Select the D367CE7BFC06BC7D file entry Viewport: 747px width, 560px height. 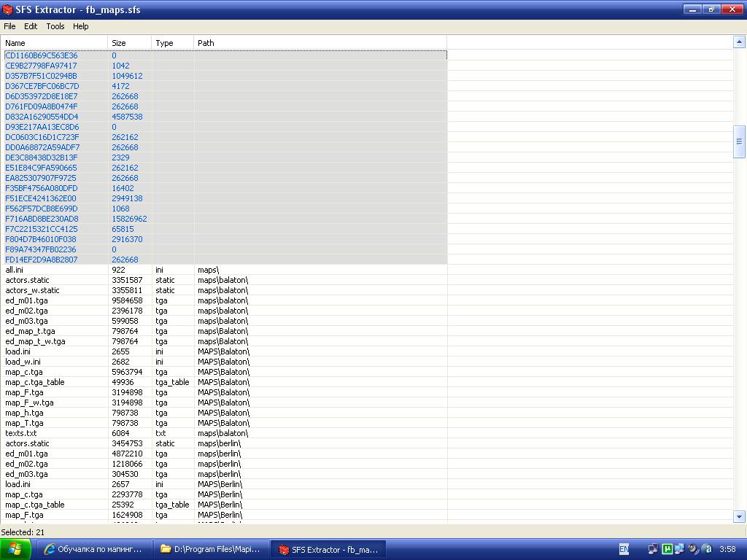(42, 86)
